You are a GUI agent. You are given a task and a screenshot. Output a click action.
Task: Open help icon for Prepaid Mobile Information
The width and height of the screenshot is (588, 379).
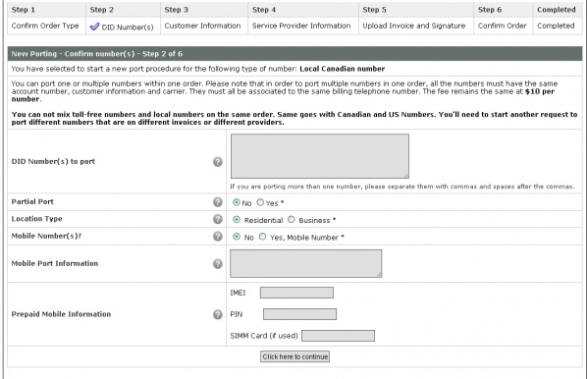point(218,314)
